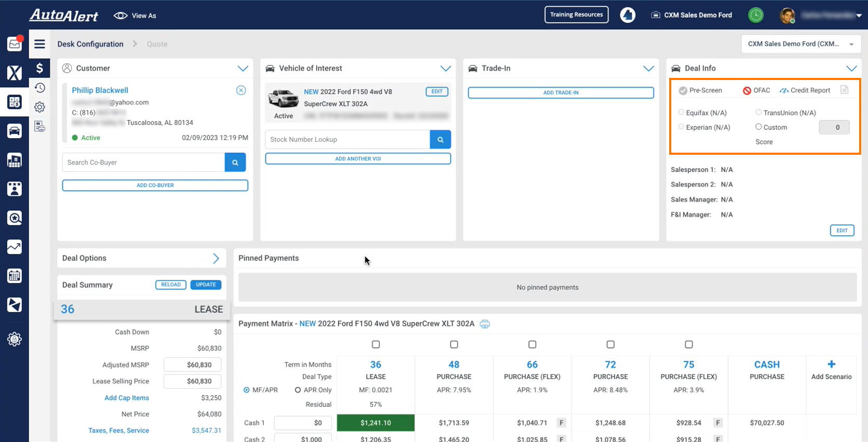Open the Add Cap Items link
Image resolution: width=868 pixels, height=442 pixels.
point(127,398)
